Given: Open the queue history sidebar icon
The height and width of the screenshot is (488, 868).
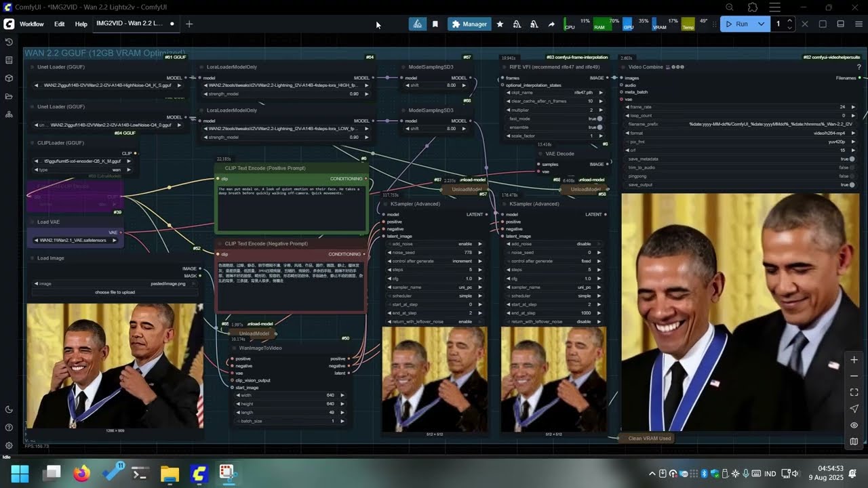Looking at the screenshot, I should [9, 42].
